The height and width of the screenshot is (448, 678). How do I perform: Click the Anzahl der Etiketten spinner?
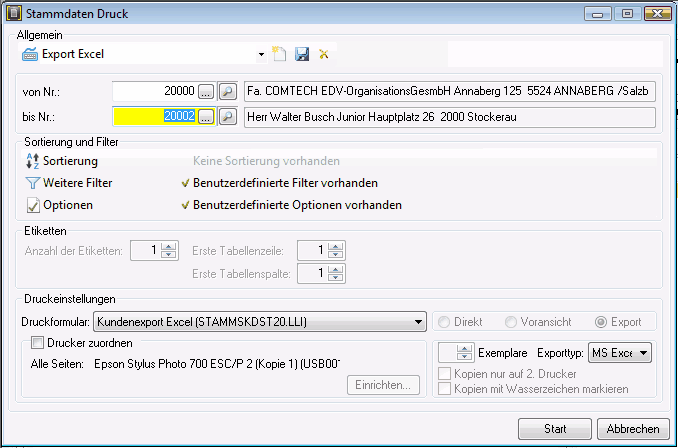(x=154, y=250)
